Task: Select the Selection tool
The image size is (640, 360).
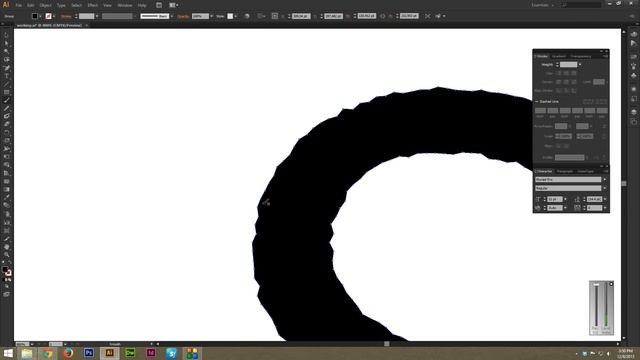Action: (x=7, y=35)
